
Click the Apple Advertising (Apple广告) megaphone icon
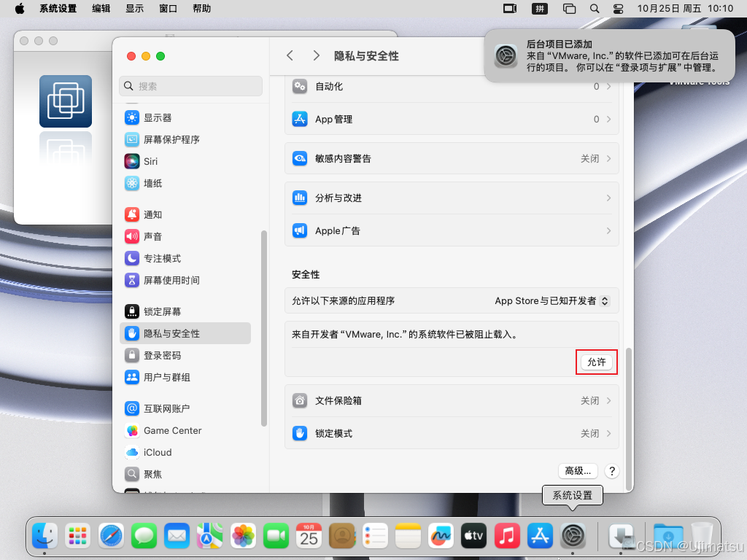[300, 231]
